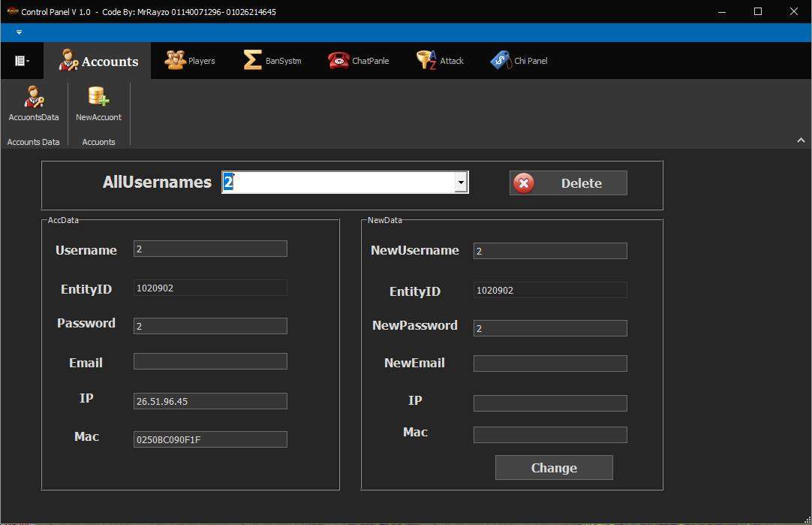Open the BanSystm tab
Viewport: 812px width, 525px height.
272,61
